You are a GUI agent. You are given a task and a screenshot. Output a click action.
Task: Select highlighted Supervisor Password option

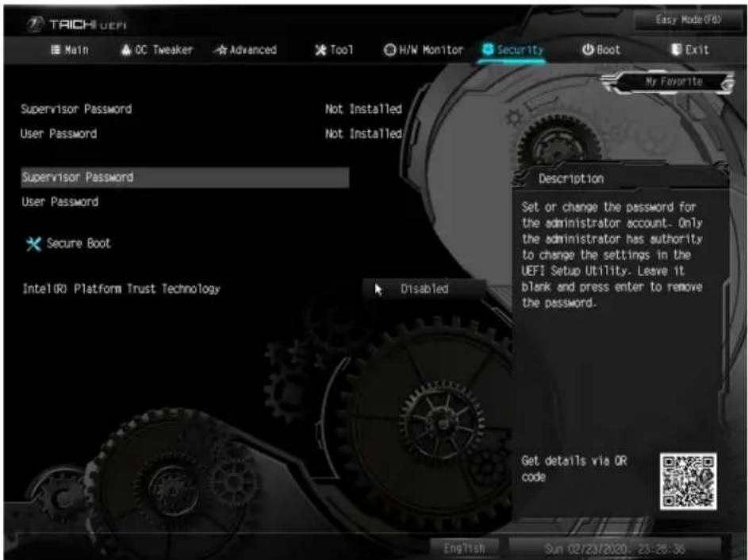pyautogui.click(x=185, y=178)
